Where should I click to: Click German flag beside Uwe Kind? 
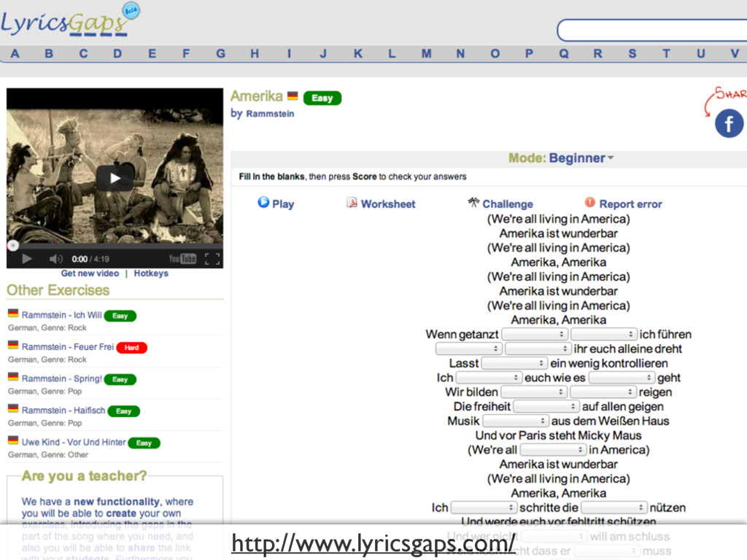(13, 440)
